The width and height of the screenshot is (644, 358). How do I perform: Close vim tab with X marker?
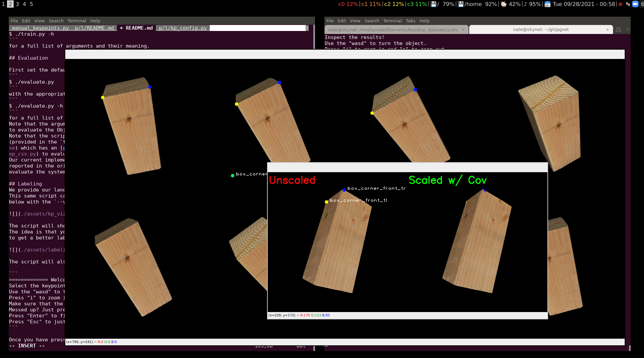pyautogui.click(x=307, y=28)
